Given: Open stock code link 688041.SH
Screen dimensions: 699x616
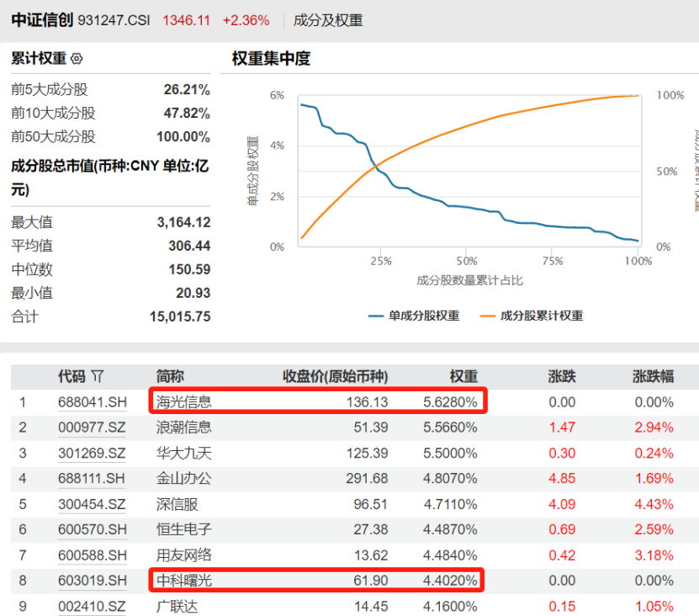Looking at the screenshot, I should [93, 402].
